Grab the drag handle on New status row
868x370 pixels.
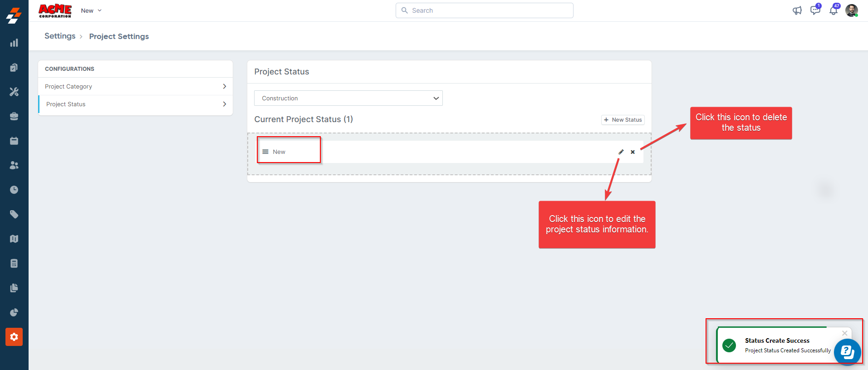[265, 152]
